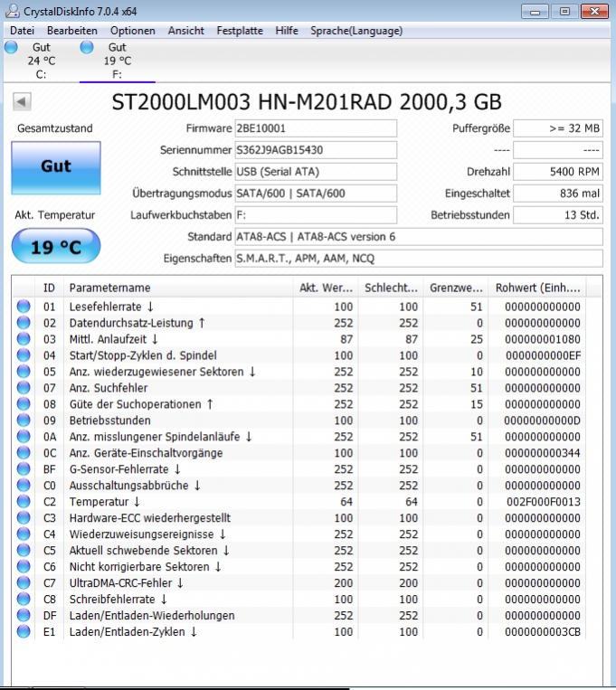This screenshot has width=616, height=690.
Task: Click the Seriennummer field S362J9AGB15430
Action: click(316, 150)
